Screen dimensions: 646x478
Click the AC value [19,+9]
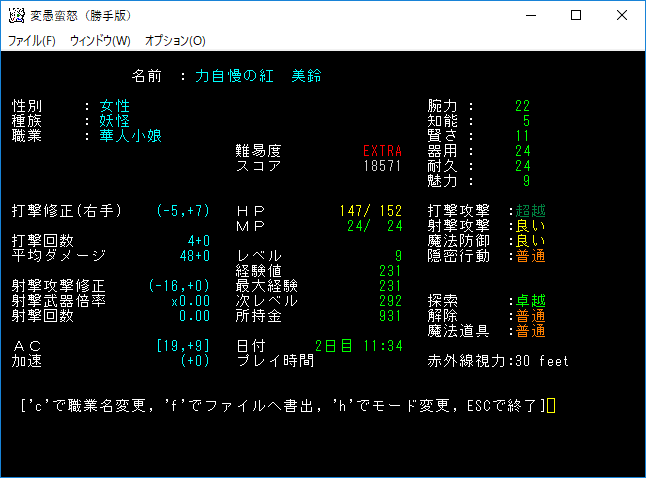(x=182, y=346)
